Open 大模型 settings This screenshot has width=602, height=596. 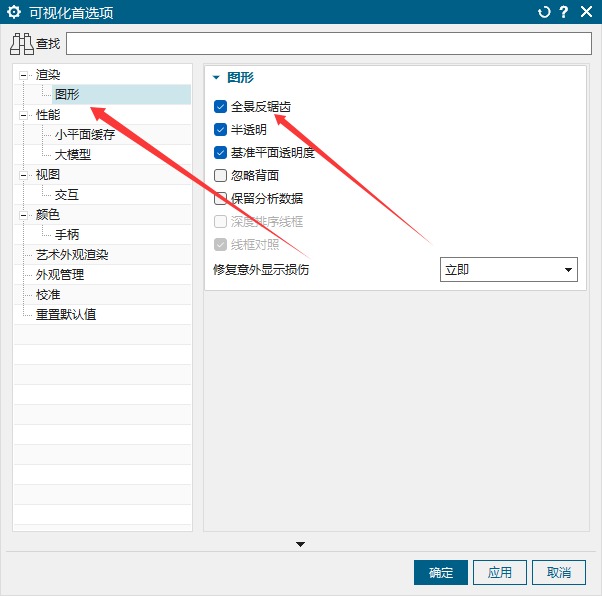(73, 154)
